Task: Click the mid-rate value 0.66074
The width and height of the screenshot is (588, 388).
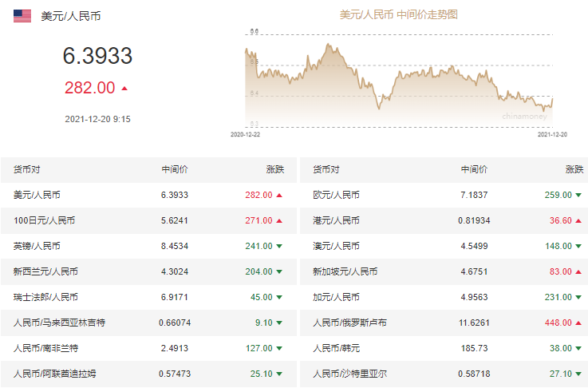Action: [x=175, y=323]
